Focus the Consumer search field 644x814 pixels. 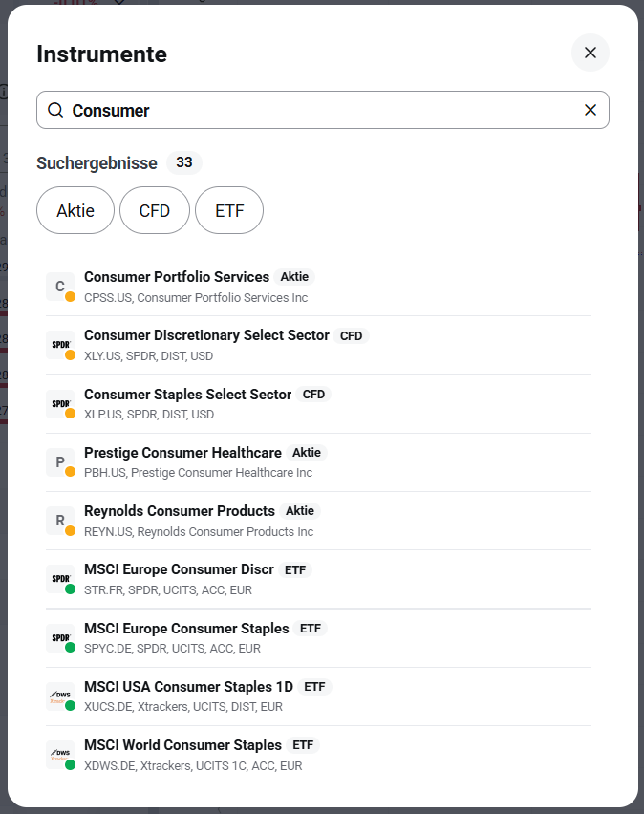point(323,110)
